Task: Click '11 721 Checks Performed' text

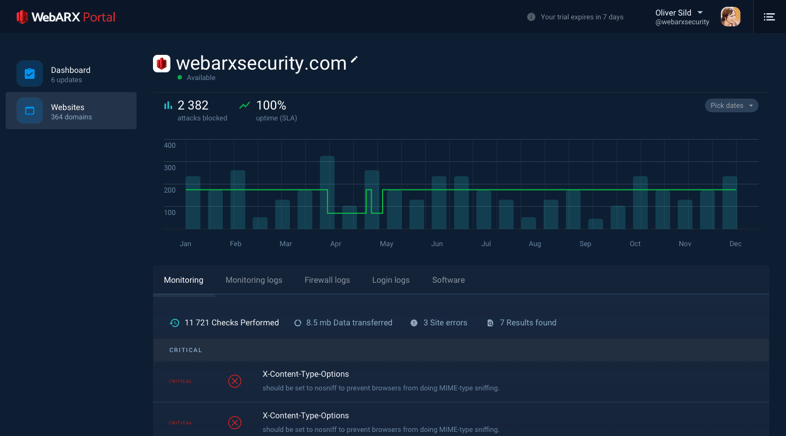Action: pos(232,323)
